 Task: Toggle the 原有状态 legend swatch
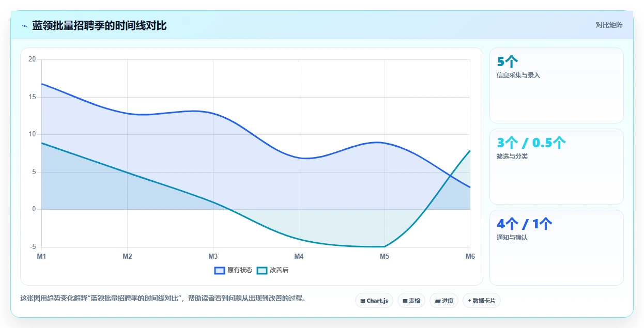(220, 270)
